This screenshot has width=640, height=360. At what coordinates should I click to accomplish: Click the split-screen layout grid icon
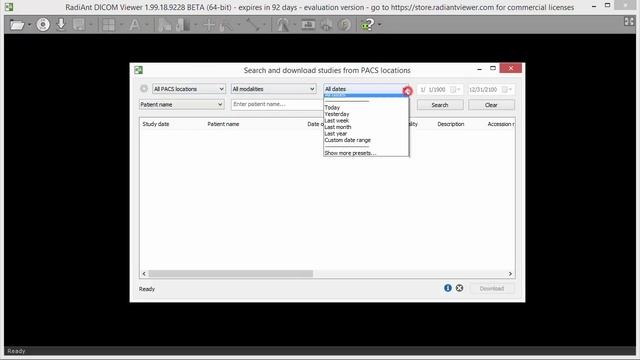(109, 25)
